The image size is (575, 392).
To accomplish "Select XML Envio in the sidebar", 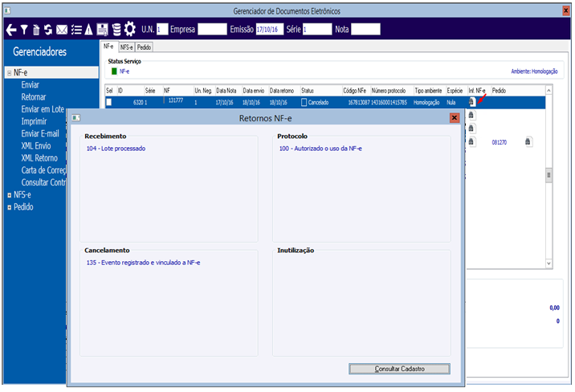I will [36, 146].
